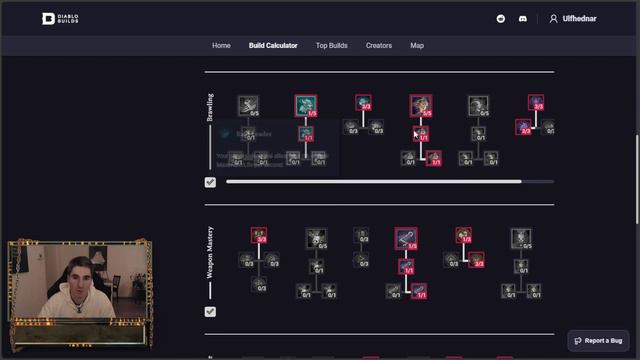The height and width of the screenshot is (360, 640).
Task: Open the Reddit icon in the header
Action: (x=501, y=19)
